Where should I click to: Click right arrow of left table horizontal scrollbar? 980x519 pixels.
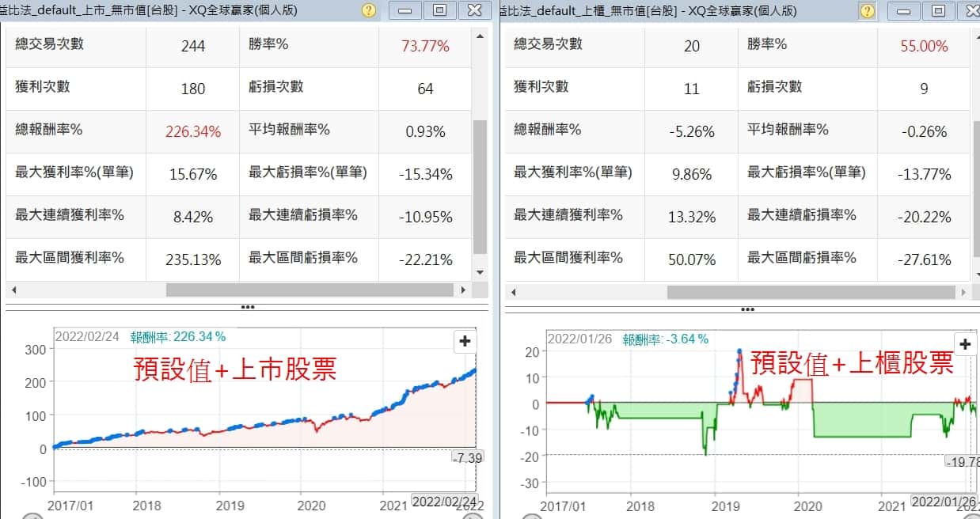[x=464, y=290]
